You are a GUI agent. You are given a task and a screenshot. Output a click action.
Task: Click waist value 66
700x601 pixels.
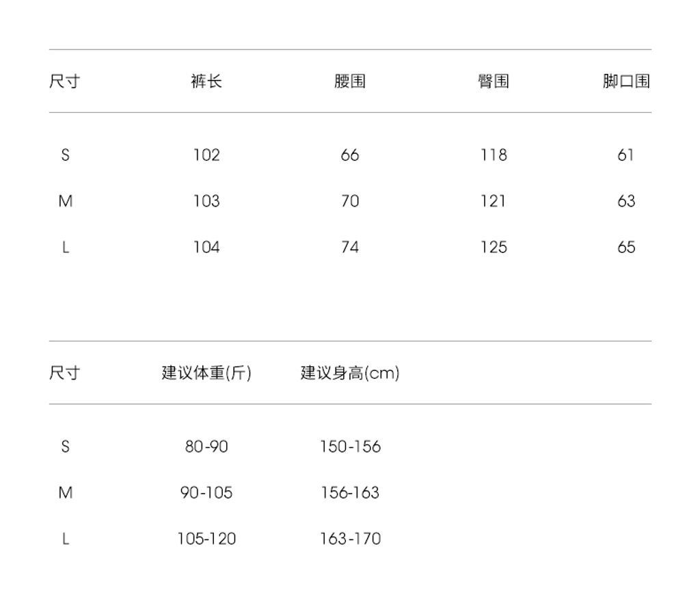(350, 155)
